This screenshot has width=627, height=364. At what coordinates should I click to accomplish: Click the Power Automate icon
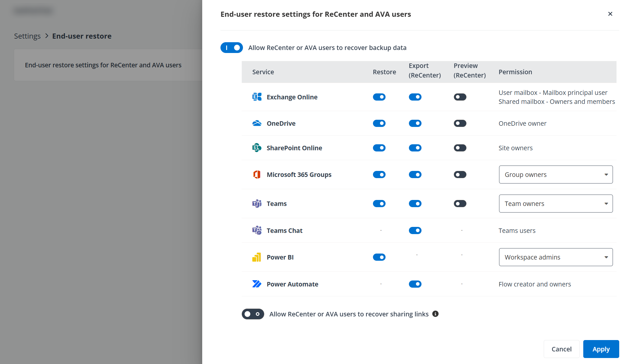(x=256, y=284)
